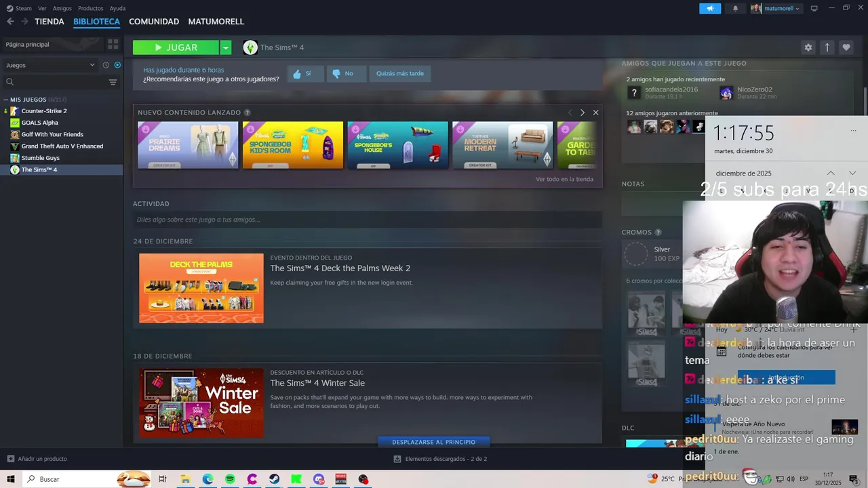
Task: Open the MATUMORELL profile tab
Action: click(x=216, y=22)
